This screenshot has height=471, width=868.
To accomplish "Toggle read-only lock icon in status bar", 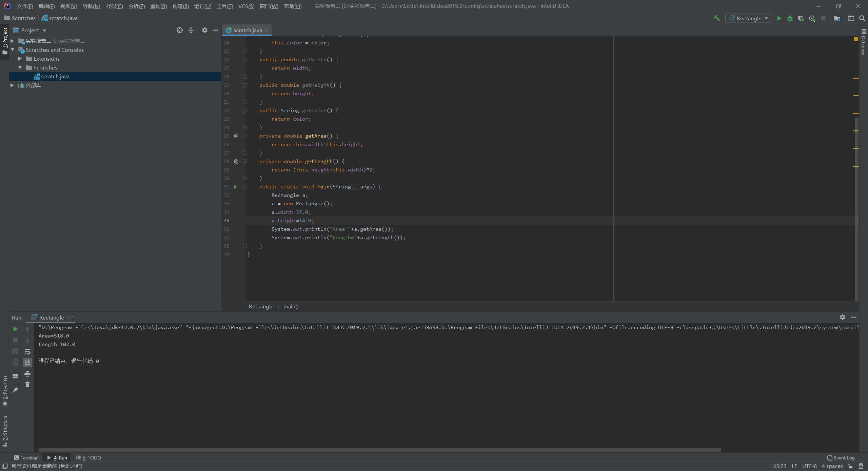I will tap(850, 466).
